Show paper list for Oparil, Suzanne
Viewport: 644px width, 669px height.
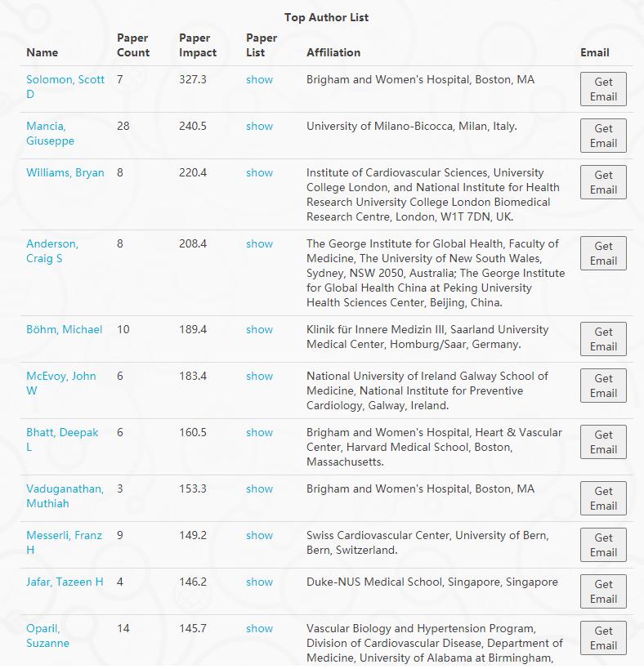(259, 628)
